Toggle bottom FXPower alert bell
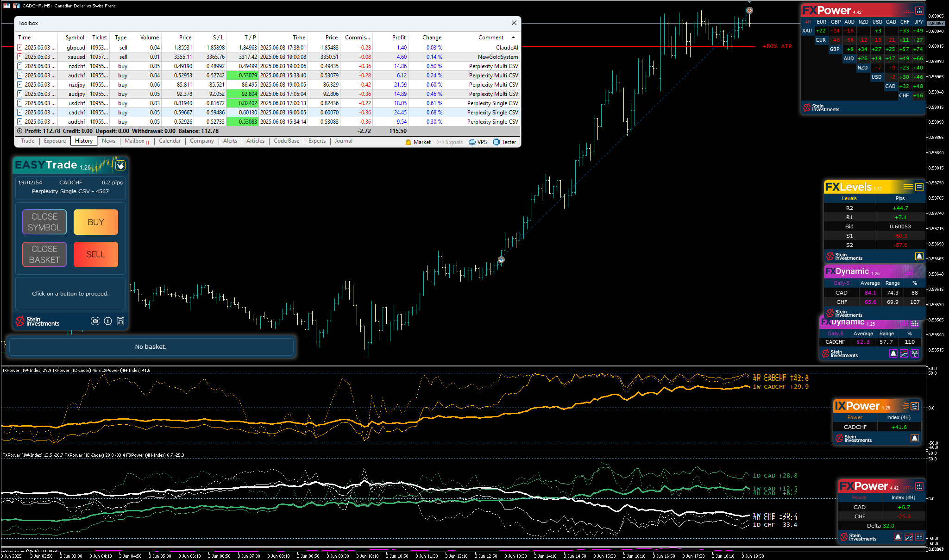 [x=898, y=537]
